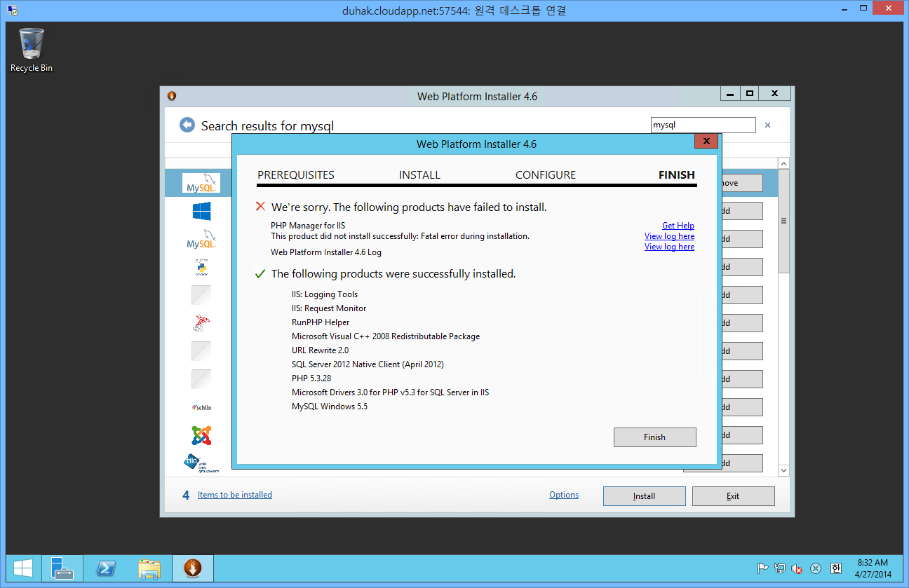Viewport: 909px width, 588px height.
Task: Open the Options link
Action: pos(564,495)
